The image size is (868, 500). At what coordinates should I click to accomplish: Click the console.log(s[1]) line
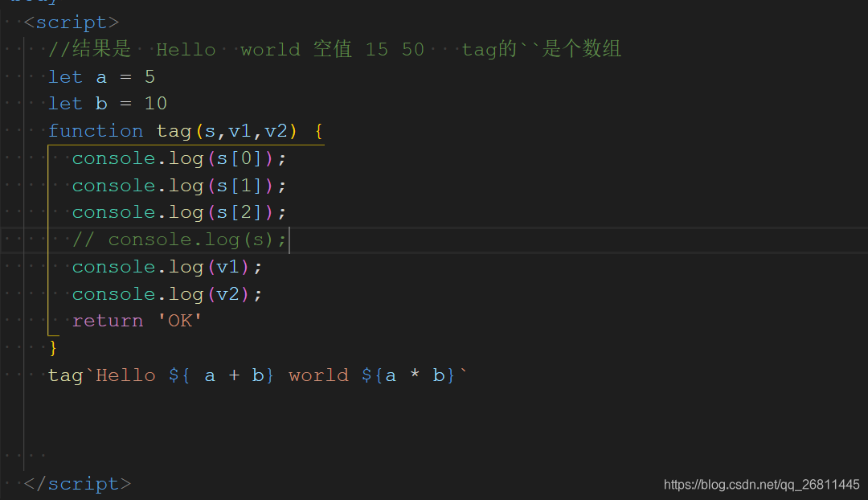pos(178,186)
